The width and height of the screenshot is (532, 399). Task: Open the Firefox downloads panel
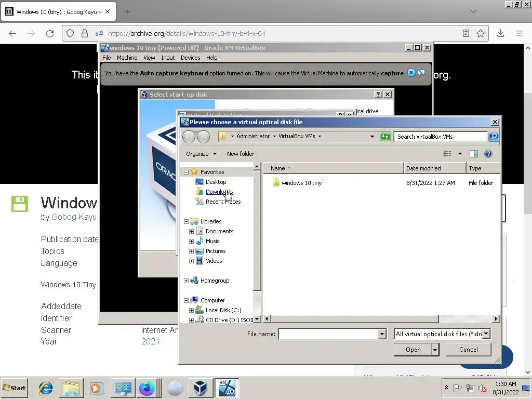click(x=500, y=33)
